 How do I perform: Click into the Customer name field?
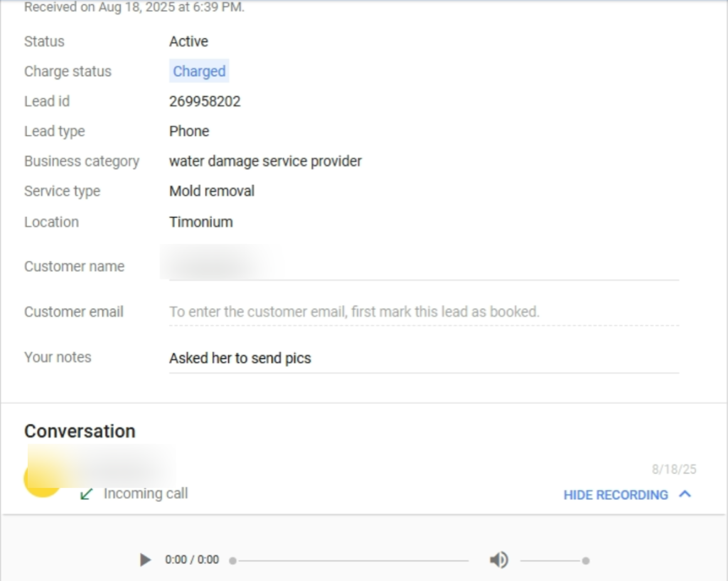pos(423,267)
